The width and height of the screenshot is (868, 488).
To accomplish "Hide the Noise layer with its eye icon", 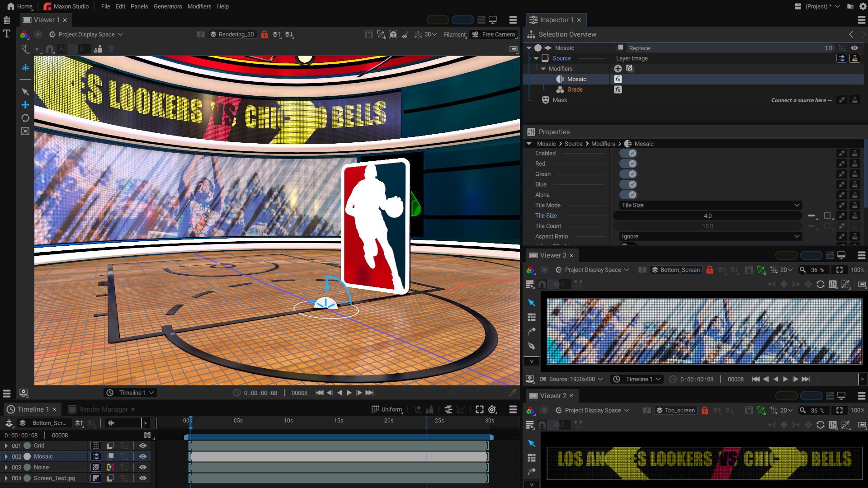I will coord(142,467).
